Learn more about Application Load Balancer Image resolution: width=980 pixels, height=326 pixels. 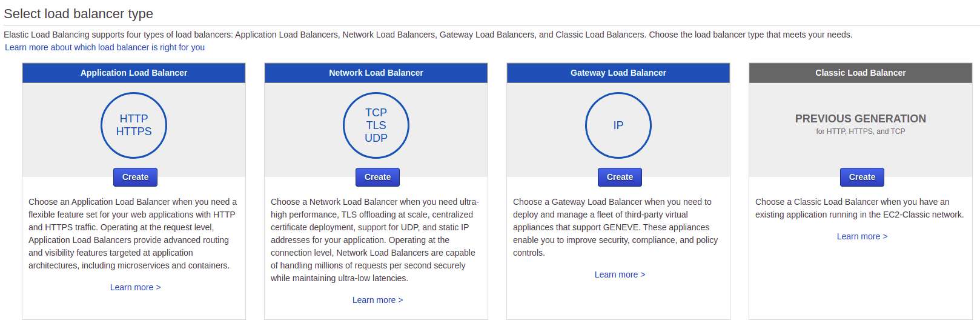(x=135, y=287)
